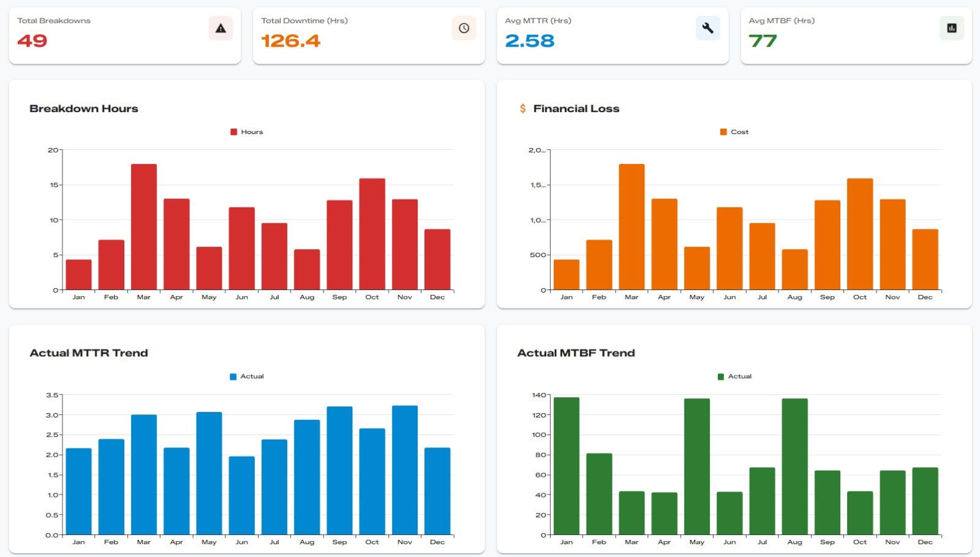
Task: Select the Jun bar in Financial Loss chart
Action: coord(729,249)
